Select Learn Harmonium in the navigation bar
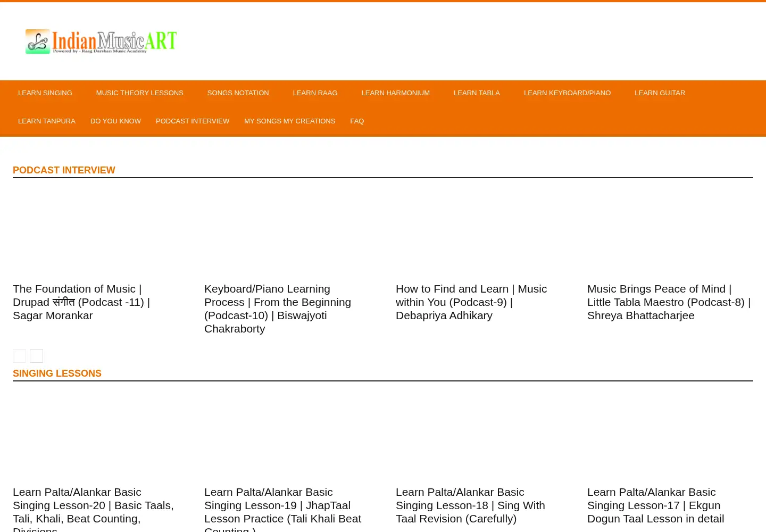766x532 pixels. pos(395,93)
